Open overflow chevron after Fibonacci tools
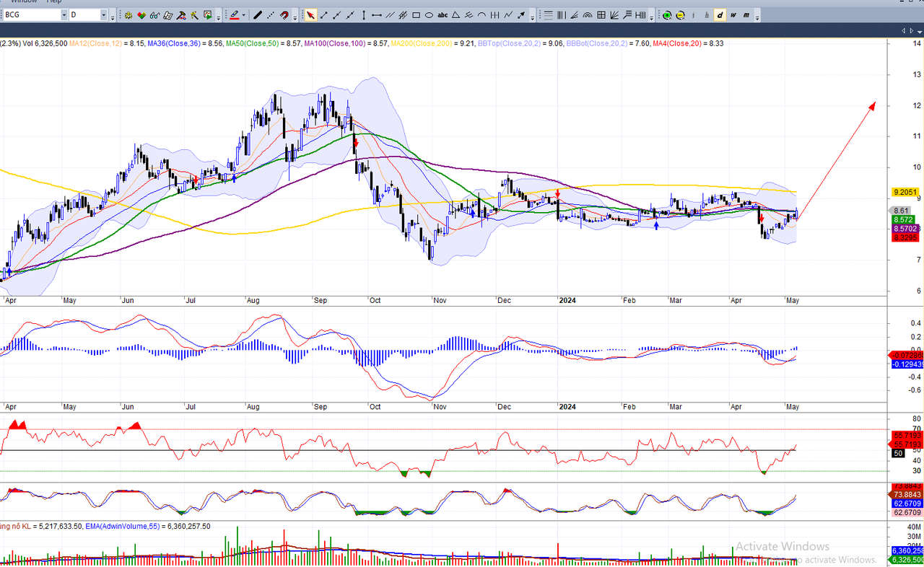The height and width of the screenshot is (567, 924). (x=652, y=17)
